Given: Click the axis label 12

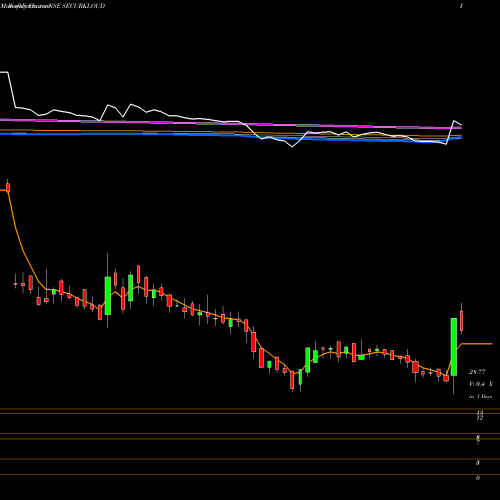Looking at the screenshot, I should (x=480, y=418).
